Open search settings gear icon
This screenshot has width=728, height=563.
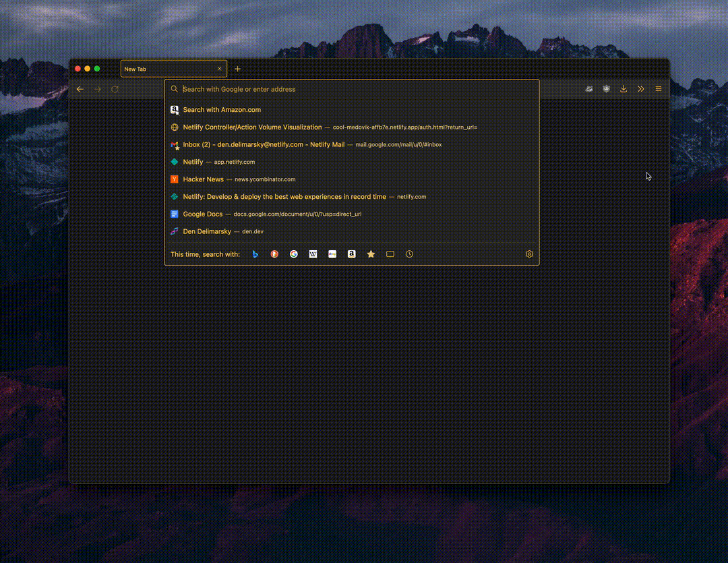coord(529,254)
